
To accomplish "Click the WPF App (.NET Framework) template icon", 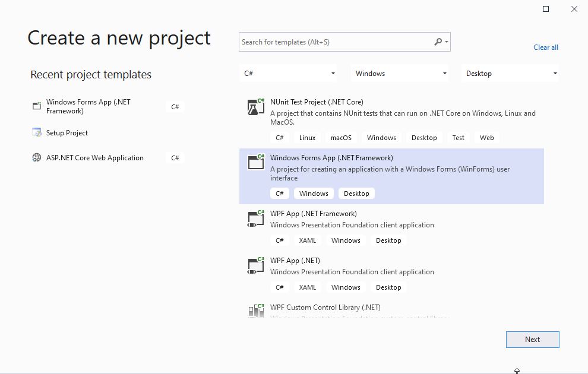I will 256,218.
